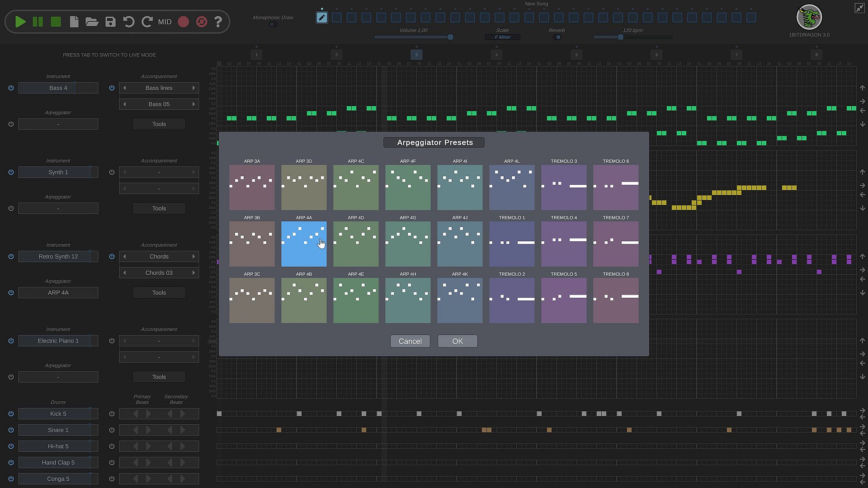This screenshot has height=488, width=868.
Task: Open the F Minor scale selector
Action: pyautogui.click(x=502, y=37)
